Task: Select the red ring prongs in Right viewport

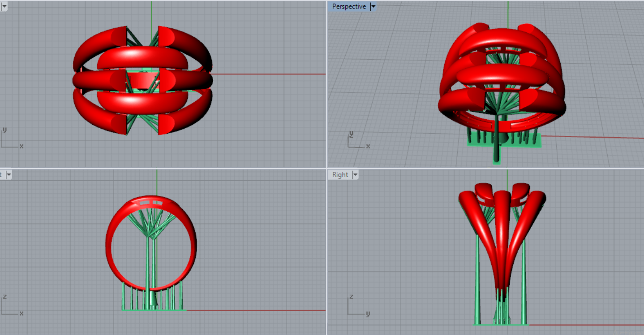Action: pos(502,233)
